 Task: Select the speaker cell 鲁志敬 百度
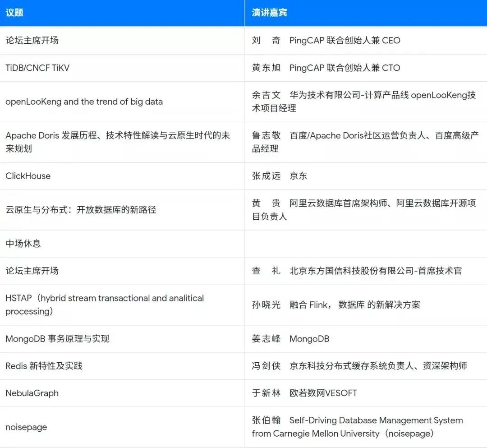[x=366, y=142]
